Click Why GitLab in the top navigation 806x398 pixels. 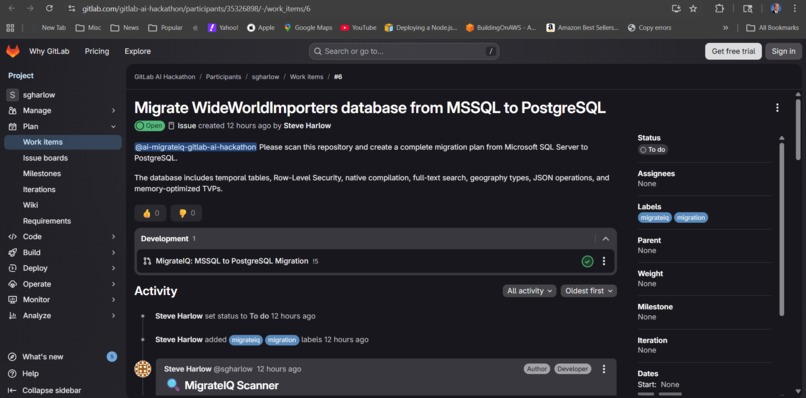49,51
